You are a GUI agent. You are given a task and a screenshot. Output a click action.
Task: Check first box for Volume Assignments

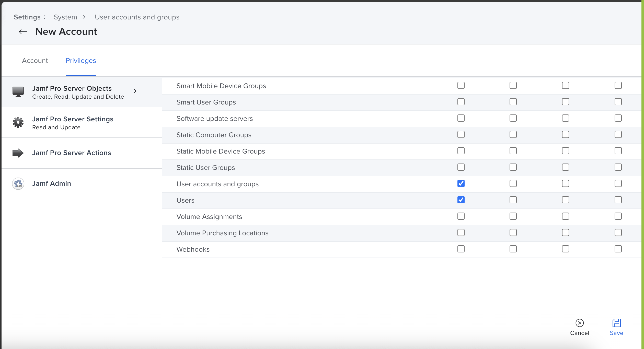[x=461, y=216]
